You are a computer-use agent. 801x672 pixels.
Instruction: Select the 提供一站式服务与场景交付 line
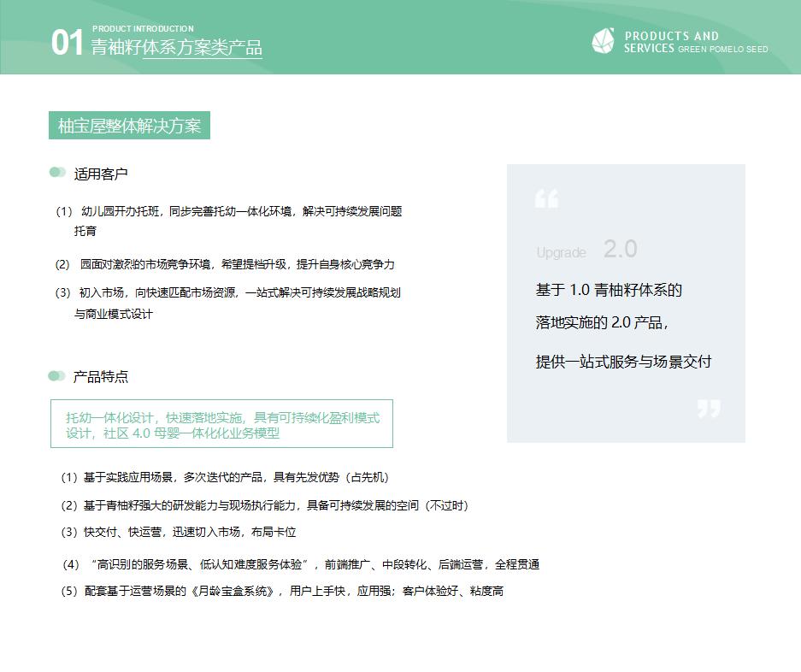[623, 362]
